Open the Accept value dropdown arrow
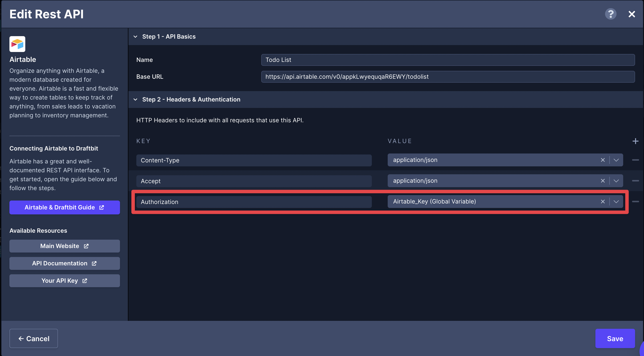 (616, 181)
